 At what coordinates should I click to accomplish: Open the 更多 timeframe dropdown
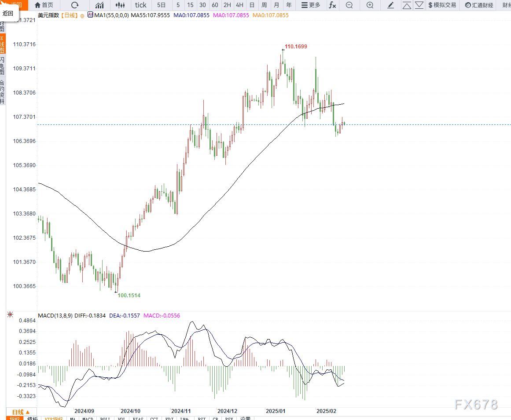(x=310, y=5)
